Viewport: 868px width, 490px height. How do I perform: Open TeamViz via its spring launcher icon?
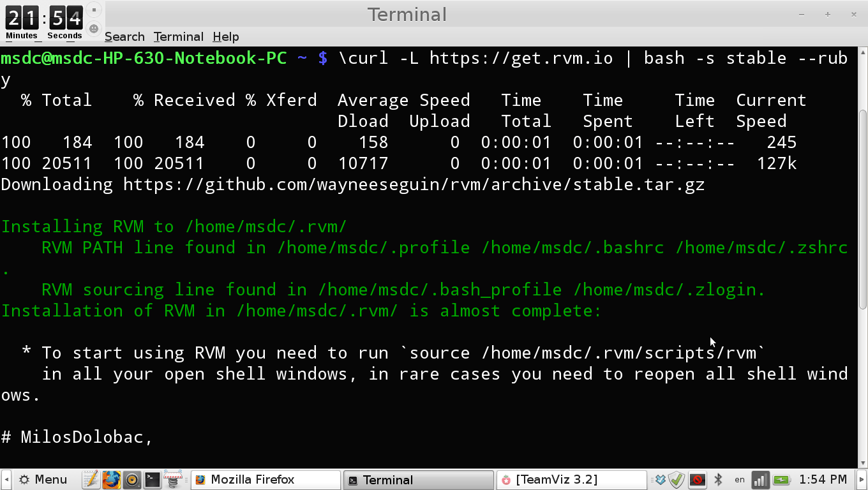pos(172,479)
